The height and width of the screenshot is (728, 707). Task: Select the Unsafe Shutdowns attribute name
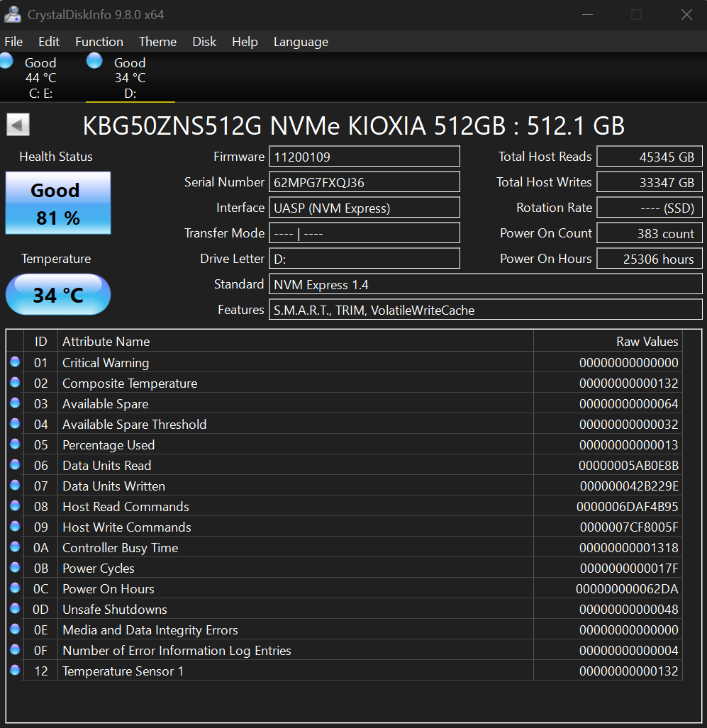click(x=115, y=609)
